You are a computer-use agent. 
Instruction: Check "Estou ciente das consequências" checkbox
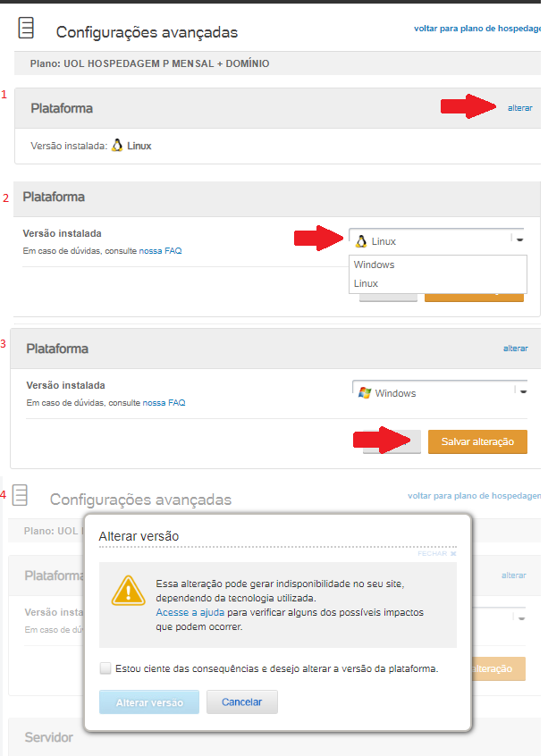click(105, 667)
